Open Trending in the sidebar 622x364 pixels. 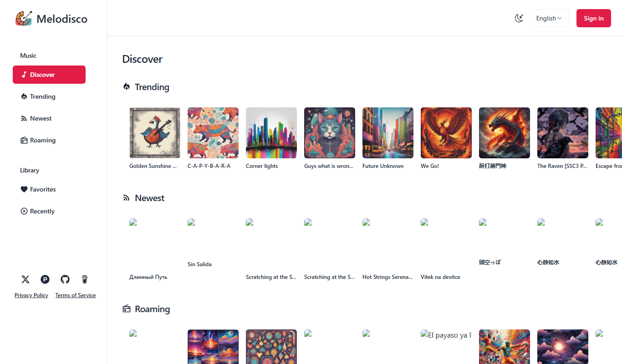49,96
